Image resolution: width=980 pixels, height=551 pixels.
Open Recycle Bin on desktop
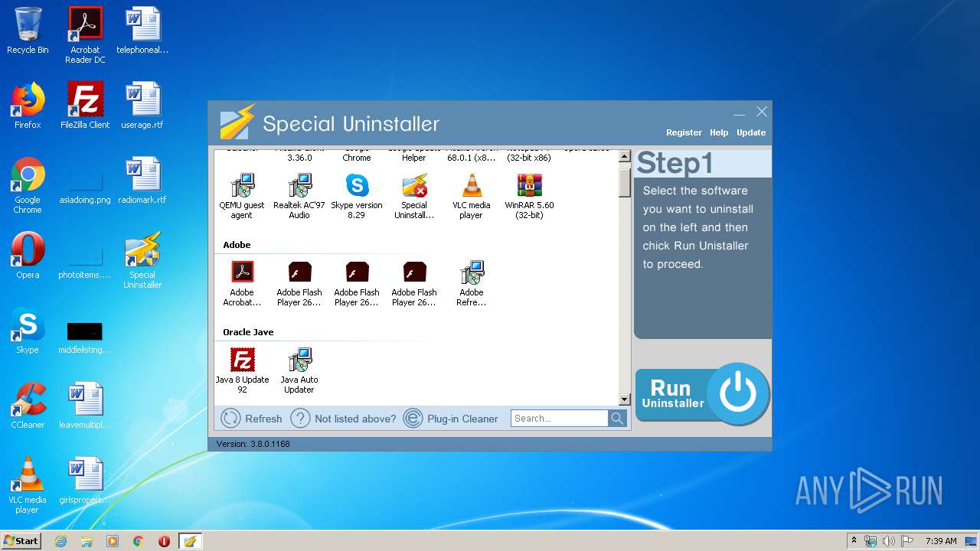28,31
